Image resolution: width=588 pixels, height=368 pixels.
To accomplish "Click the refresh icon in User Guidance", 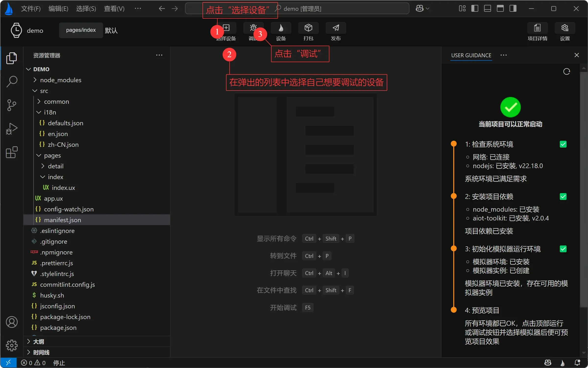I will click(566, 72).
